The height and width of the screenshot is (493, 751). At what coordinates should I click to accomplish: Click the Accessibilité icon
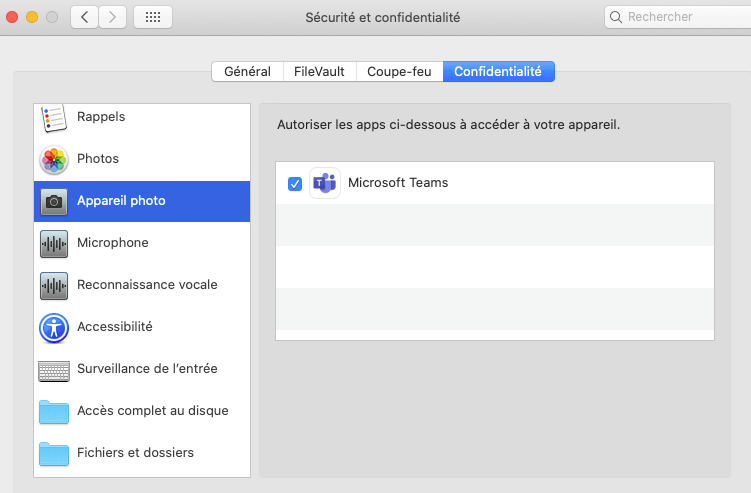click(53, 327)
